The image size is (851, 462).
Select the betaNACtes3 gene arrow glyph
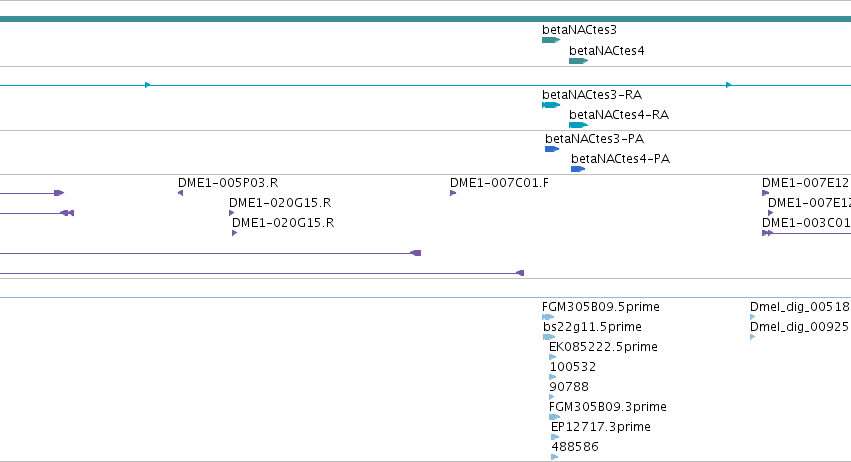point(551,40)
